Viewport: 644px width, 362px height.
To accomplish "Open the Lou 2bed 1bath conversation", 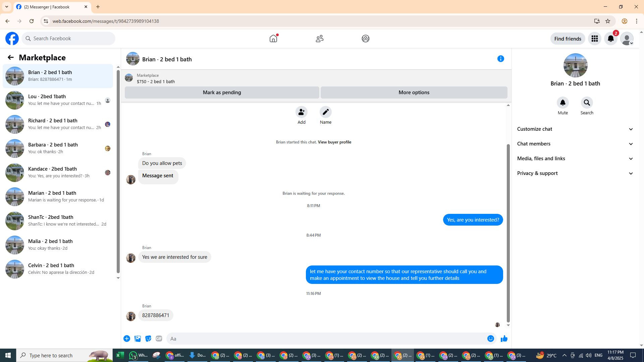I will [58, 100].
